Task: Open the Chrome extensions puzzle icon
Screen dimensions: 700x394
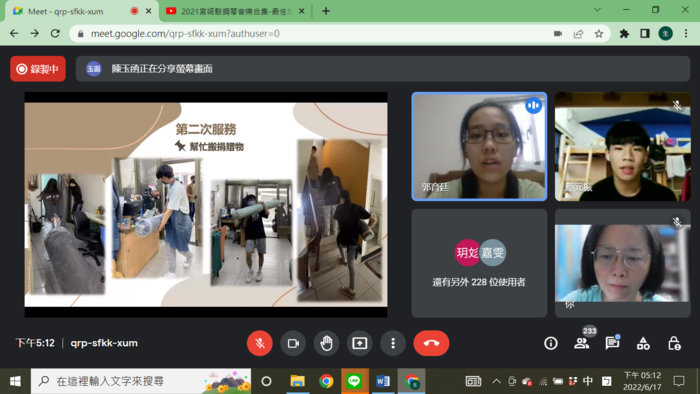Action: 624,33
